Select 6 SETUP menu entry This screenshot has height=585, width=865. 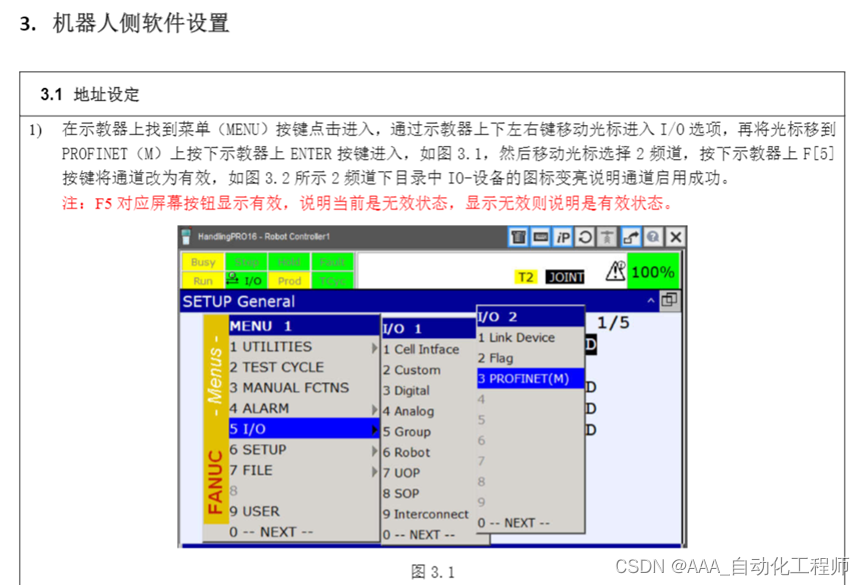[304, 450]
